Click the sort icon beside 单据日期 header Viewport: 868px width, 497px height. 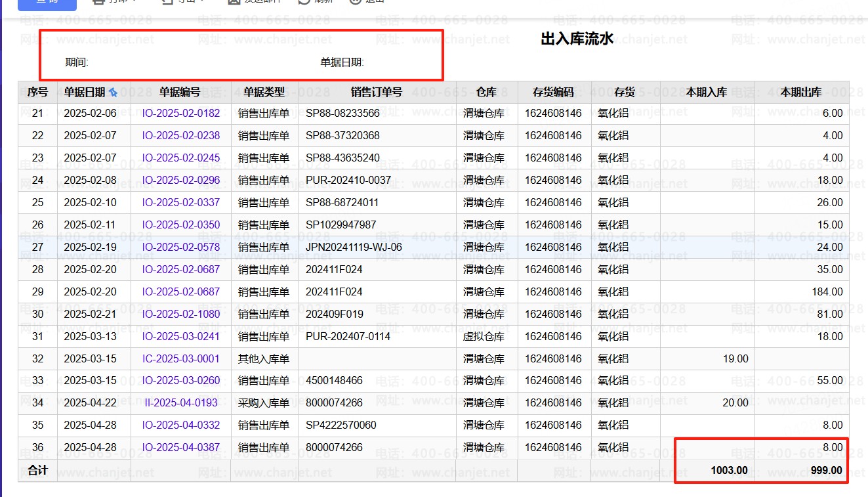point(113,93)
